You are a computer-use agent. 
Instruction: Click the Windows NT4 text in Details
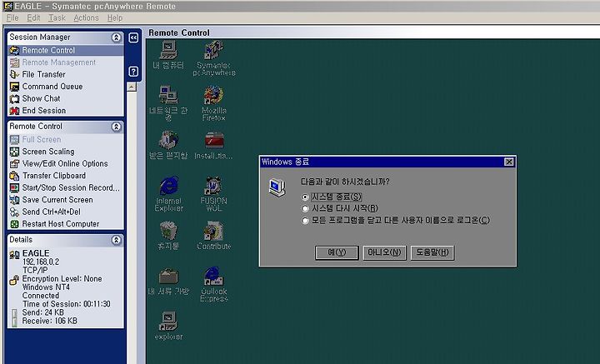coord(46,287)
